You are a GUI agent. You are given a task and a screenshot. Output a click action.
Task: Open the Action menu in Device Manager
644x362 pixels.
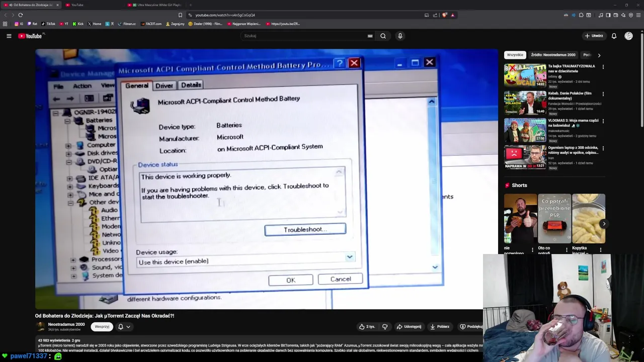(82, 86)
